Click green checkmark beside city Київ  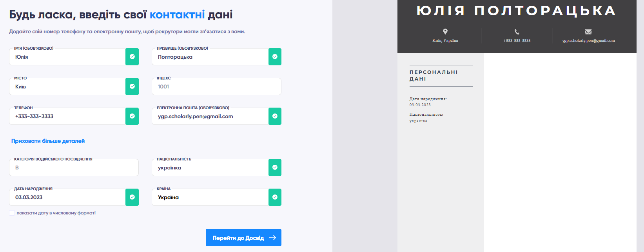pos(132,86)
